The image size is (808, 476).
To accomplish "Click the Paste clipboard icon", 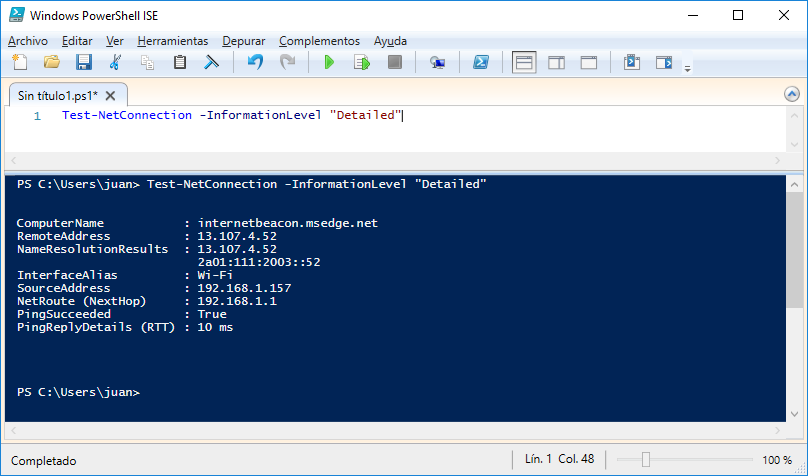I will pos(179,62).
